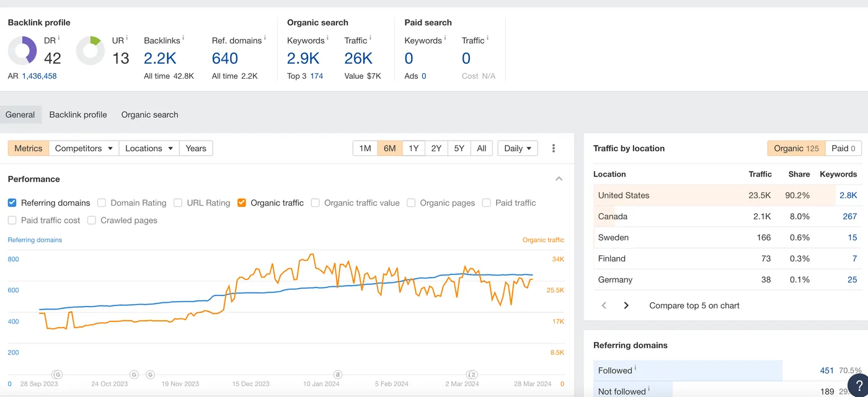This screenshot has width=868, height=397.
Task: Open the Locations dropdown
Action: 149,149
